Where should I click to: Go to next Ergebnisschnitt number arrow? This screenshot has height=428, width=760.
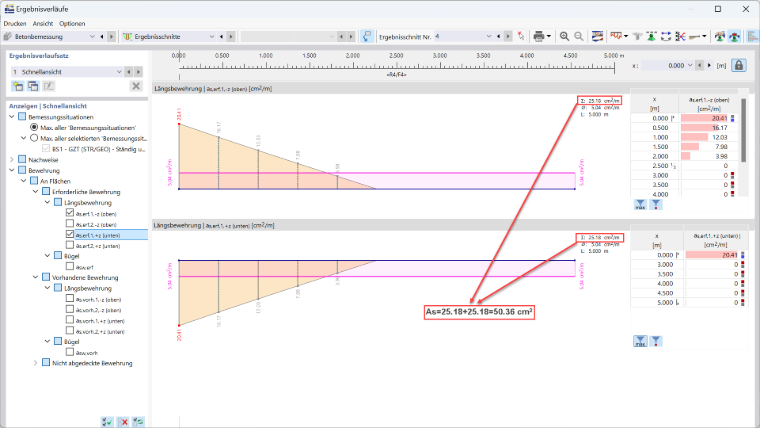507,36
